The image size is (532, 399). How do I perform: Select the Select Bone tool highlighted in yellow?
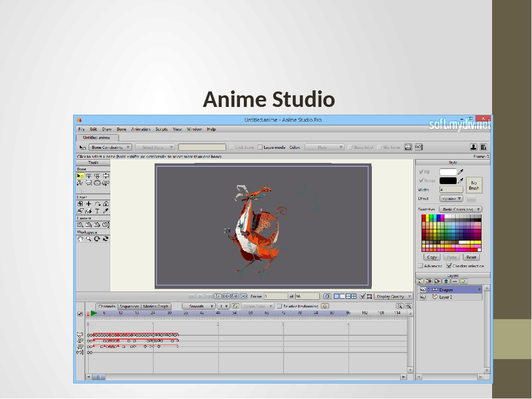pos(80,176)
